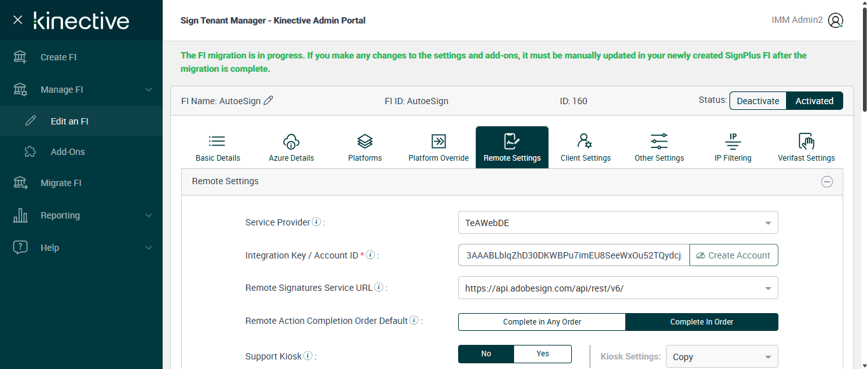
Task: Click the pencil icon beside FI Name
Action: click(x=268, y=100)
